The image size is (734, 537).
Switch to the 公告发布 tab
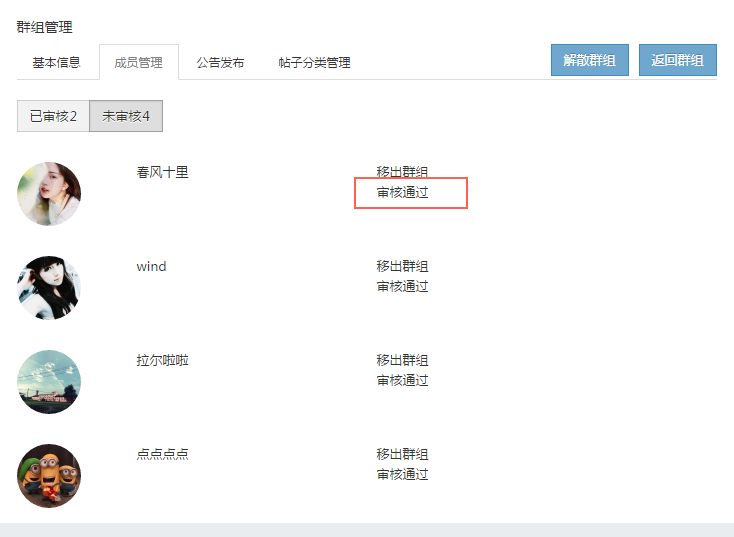tap(220, 62)
